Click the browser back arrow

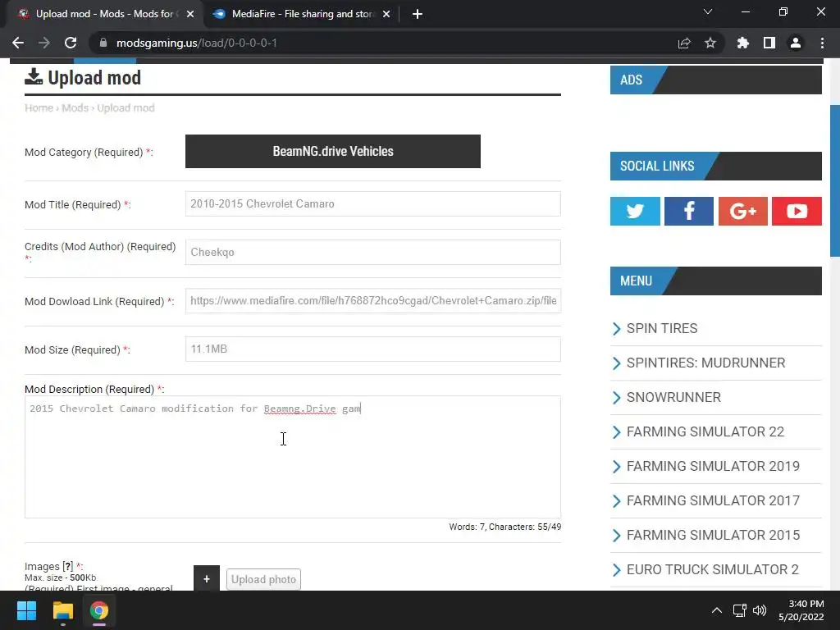[x=18, y=43]
